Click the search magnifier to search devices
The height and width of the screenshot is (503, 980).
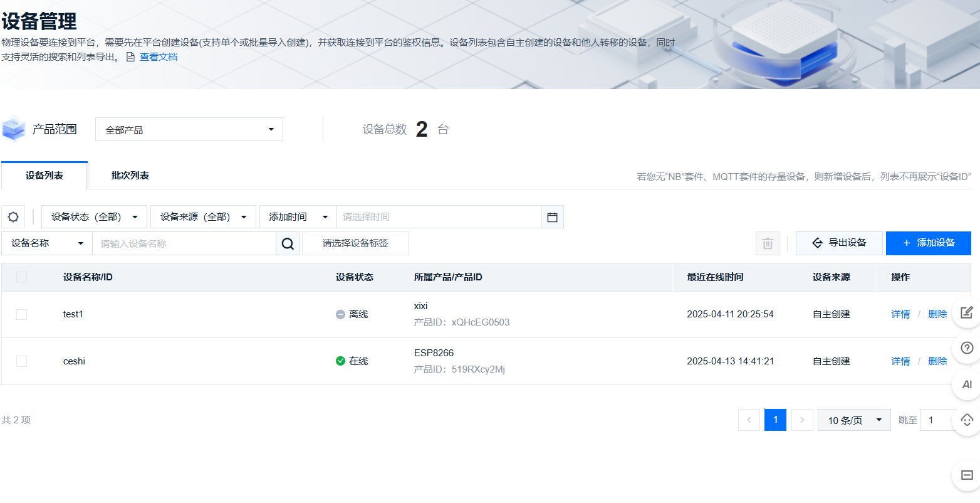tap(287, 243)
